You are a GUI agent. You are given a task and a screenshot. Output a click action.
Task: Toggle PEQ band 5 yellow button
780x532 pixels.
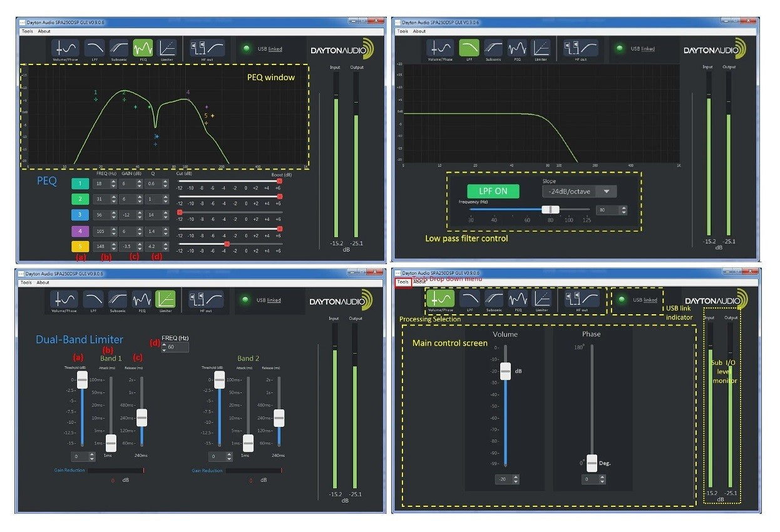[80, 247]
